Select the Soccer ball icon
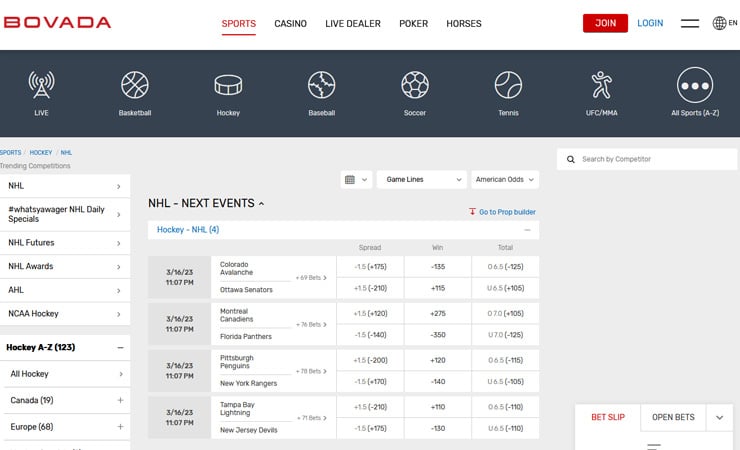The image size is (740, 450). (x=415, y=85)
